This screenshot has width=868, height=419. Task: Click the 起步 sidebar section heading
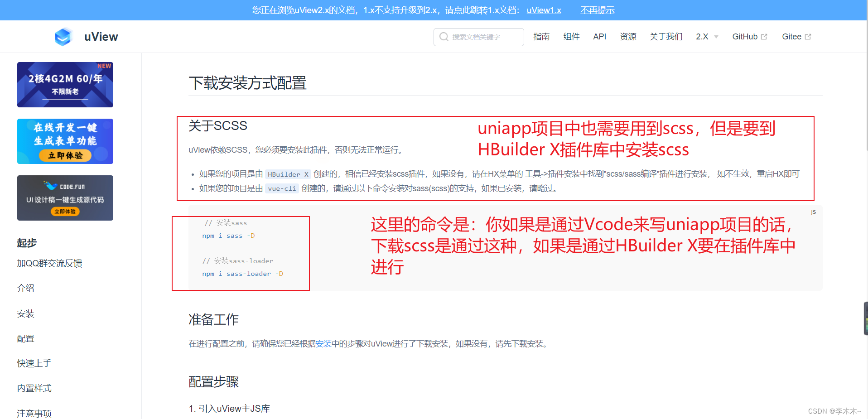click(27, 243)
